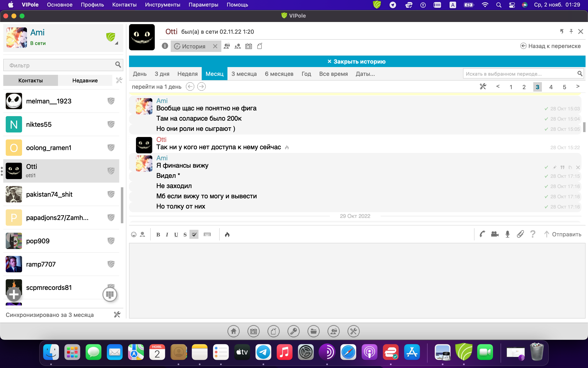Go to history page 1
This screenshot has width=588, height=368.
tap(511, 87)
